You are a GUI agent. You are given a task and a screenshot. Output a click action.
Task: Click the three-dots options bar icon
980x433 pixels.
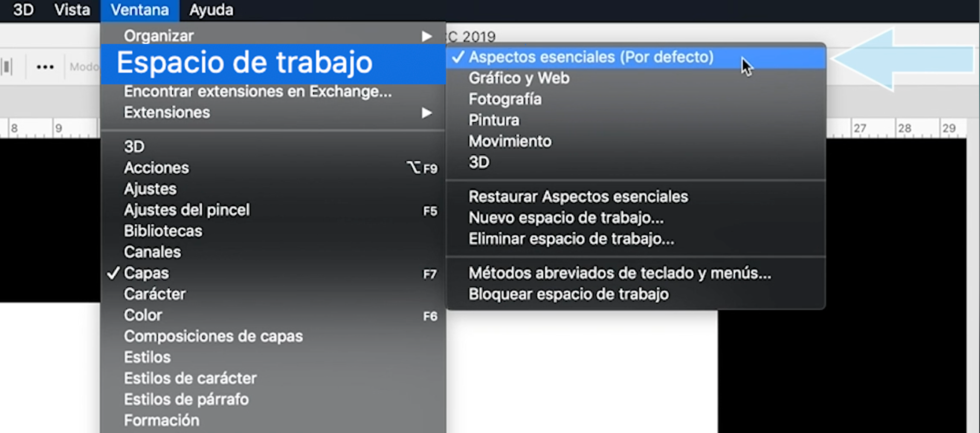[45, 67]
